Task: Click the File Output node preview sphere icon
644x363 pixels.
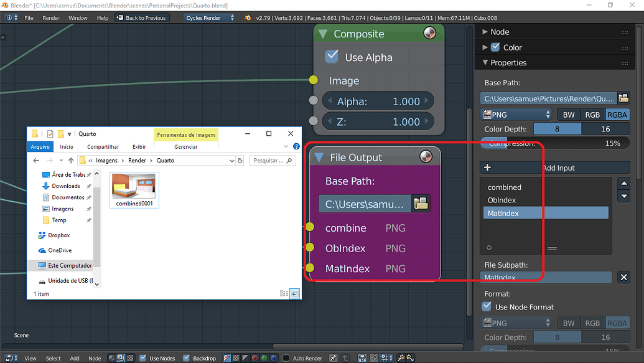Action: pyautogui.click(x=426, y=157)
